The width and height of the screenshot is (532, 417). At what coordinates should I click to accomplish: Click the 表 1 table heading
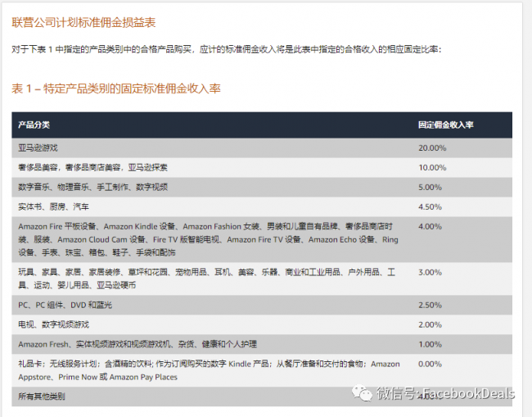tap(115, 88)
